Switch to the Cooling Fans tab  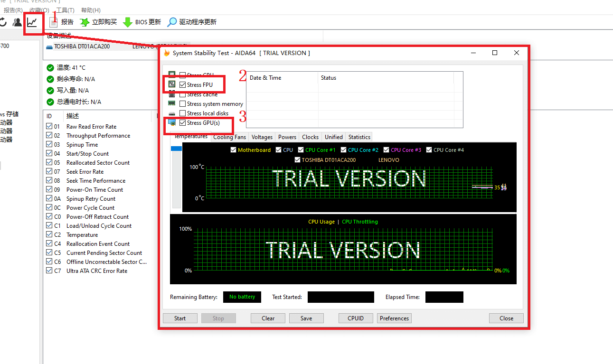pyautogui.click(x=229, y=137)
